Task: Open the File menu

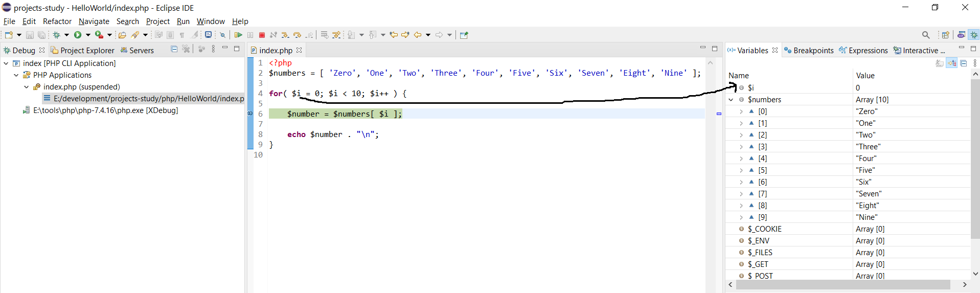Action: 9,21
